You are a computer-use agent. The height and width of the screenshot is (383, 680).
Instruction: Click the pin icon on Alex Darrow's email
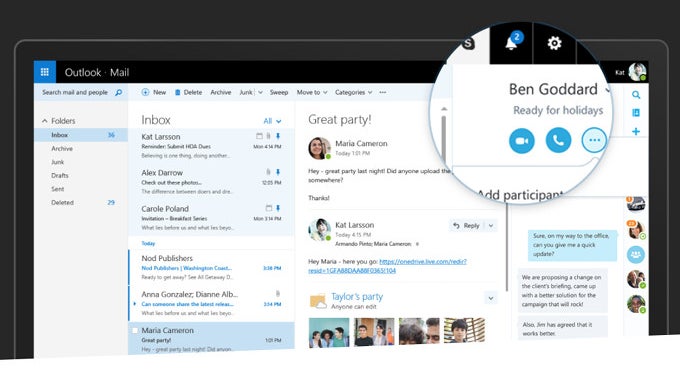pos(278,172)
